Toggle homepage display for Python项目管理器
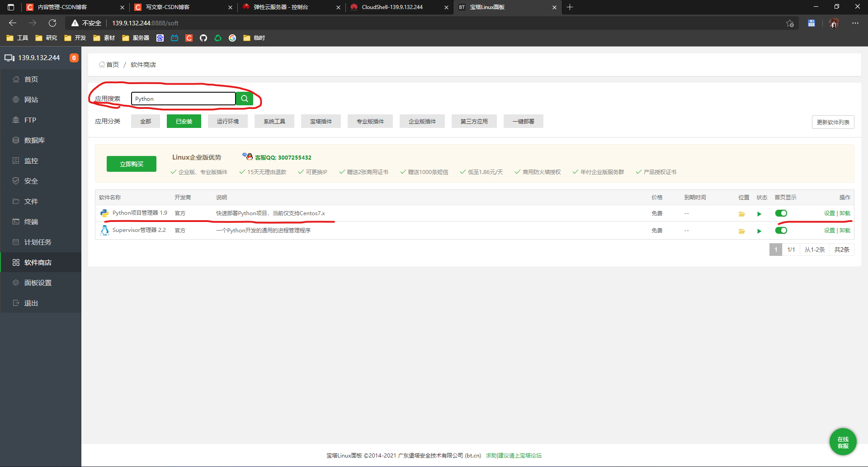This screenshot has width=868, height=467. 781,213
